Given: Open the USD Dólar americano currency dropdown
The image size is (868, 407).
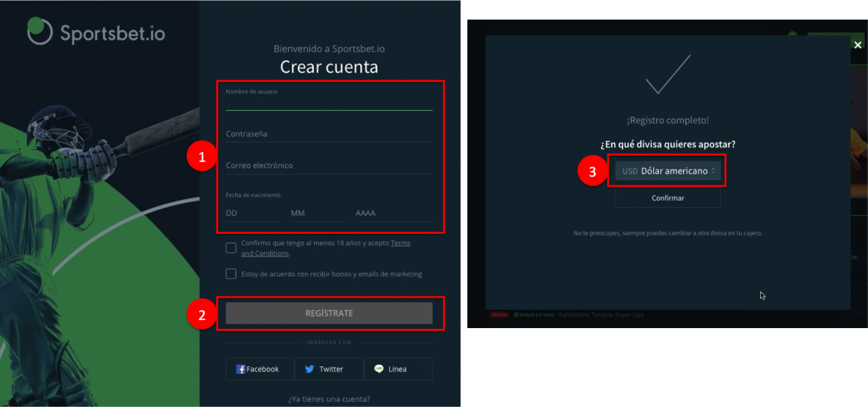Looking at the screenshot, I should coord(668,171).
